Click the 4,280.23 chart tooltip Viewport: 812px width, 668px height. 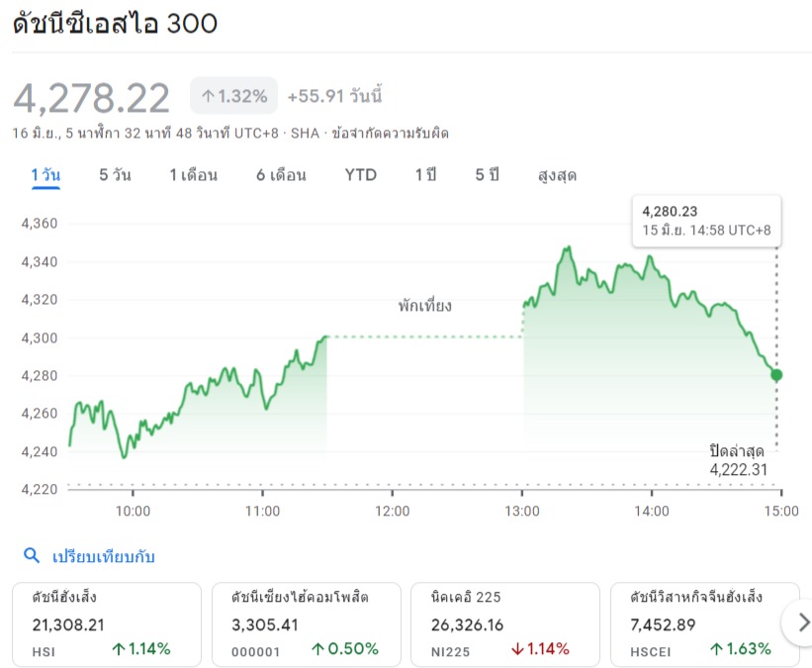point(706,221)
